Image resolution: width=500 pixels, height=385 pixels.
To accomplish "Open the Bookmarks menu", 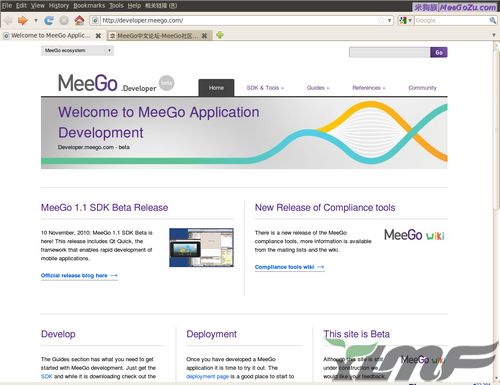I will (89, 6).
